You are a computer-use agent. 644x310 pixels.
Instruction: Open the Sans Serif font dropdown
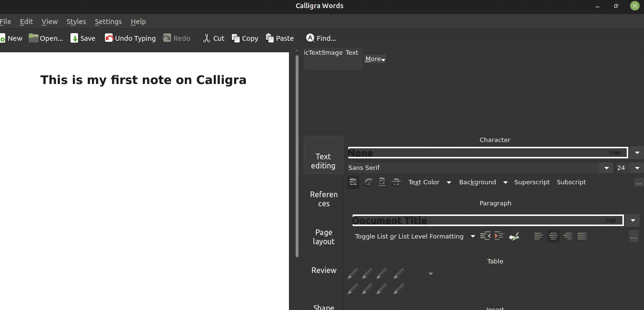pos(607,168)
